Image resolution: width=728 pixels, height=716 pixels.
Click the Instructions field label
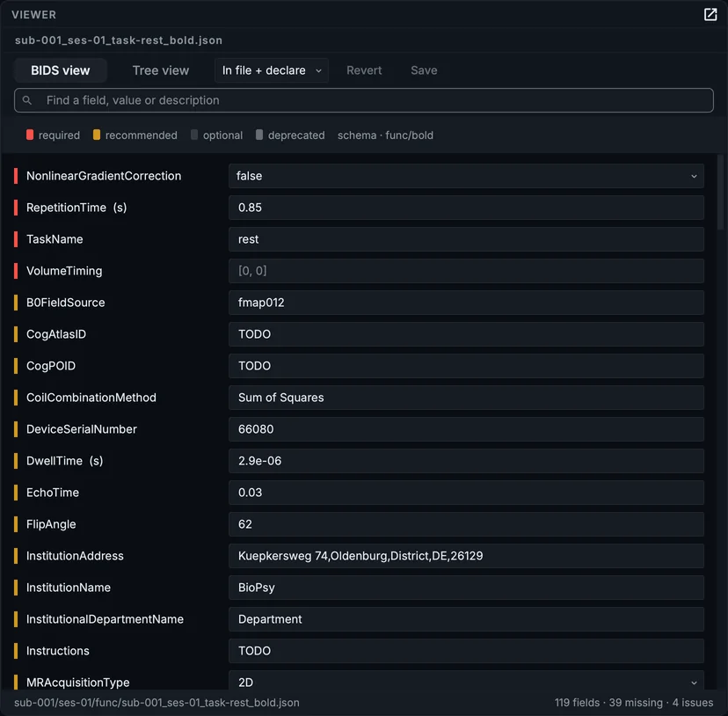point(57,650)
